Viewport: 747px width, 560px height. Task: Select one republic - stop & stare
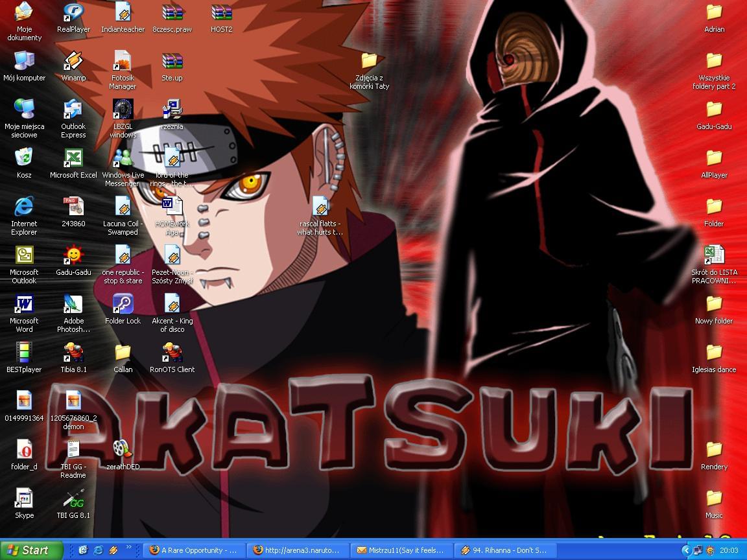click(x=123, y=255)
